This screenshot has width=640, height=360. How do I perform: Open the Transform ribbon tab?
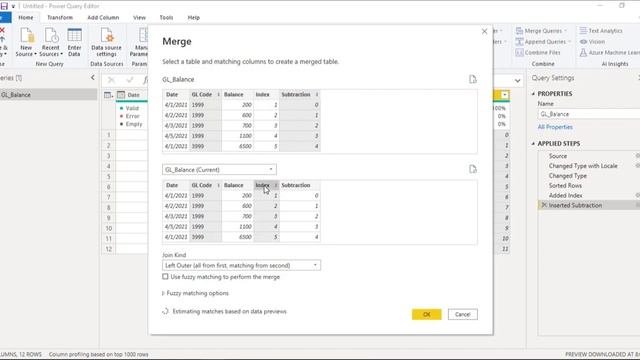coord(60,18)
